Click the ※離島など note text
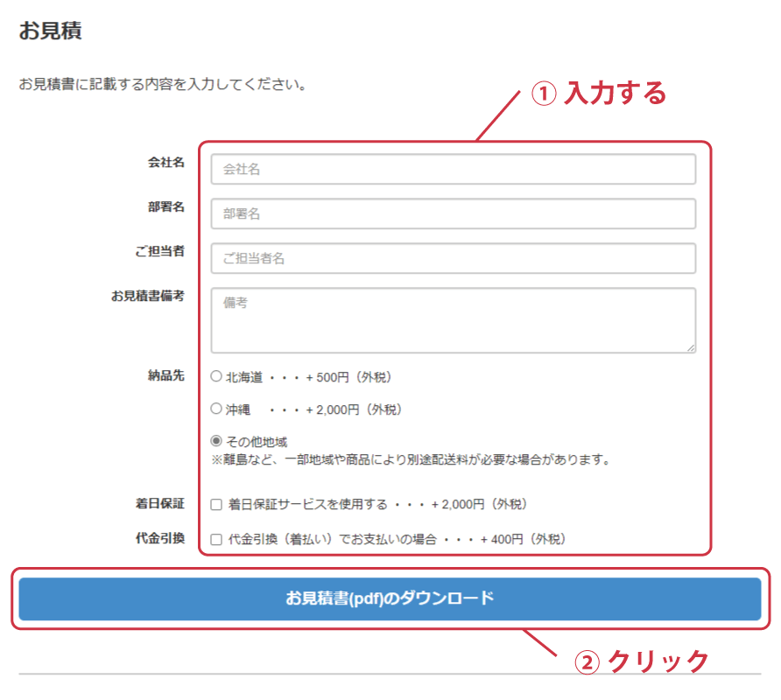 [x=412, y=459]
